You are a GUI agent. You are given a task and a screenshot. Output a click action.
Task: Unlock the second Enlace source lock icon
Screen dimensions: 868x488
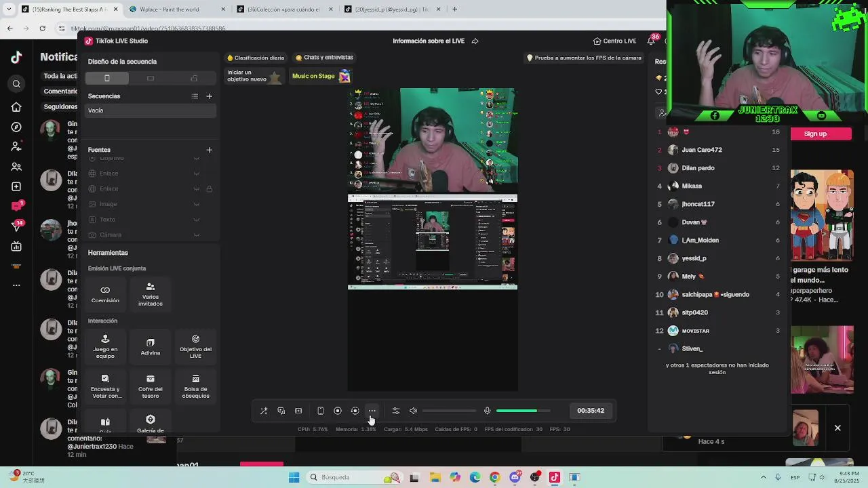coord(210,189)
